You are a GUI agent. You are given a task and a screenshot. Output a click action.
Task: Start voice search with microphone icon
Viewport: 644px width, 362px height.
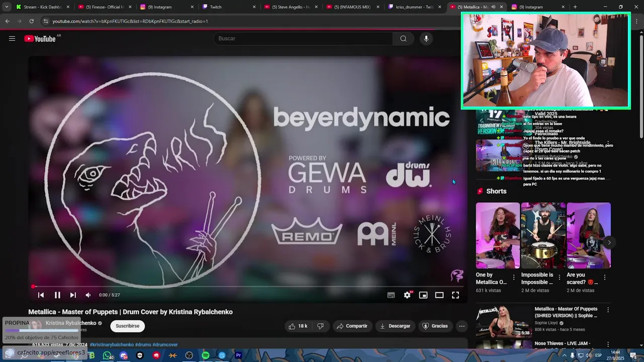click(x=426, y=39)
